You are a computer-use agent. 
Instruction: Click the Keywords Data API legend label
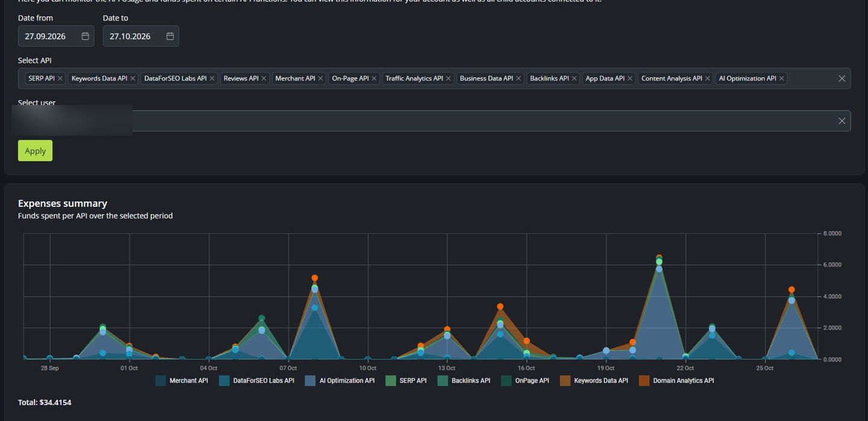601,381
